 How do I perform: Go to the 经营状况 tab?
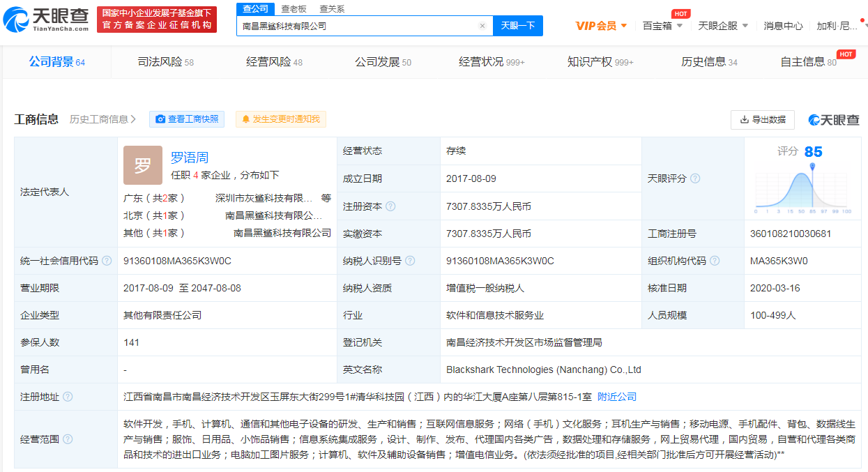pos(492,62)
